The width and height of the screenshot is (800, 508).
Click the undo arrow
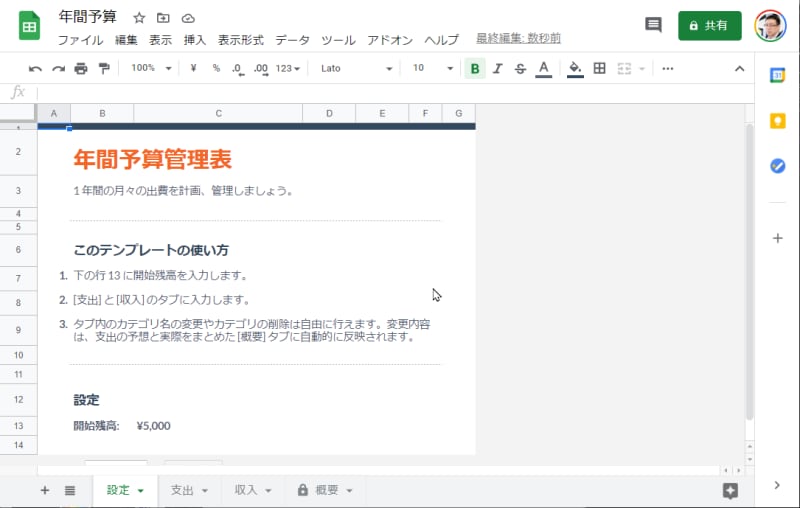coord(35,68)
